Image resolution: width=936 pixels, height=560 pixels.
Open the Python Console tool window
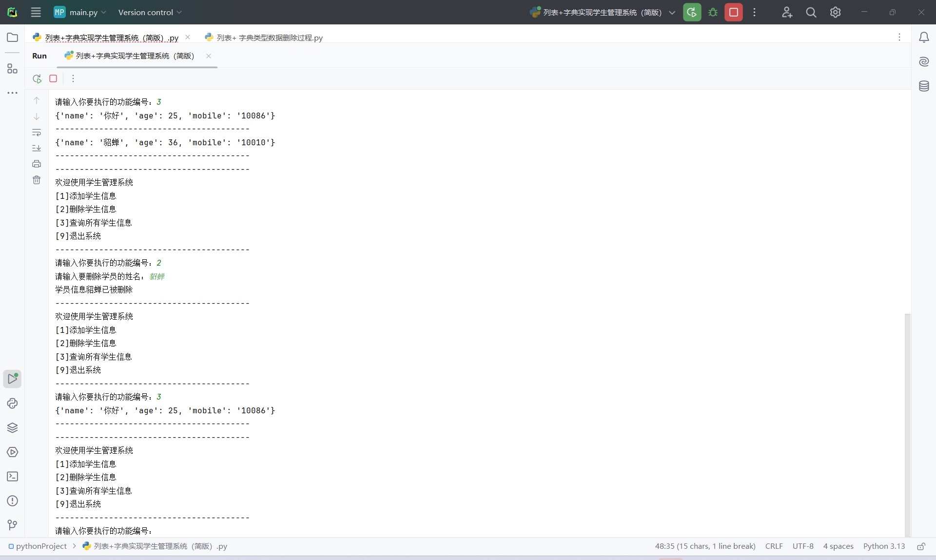(x=13, y=403)
